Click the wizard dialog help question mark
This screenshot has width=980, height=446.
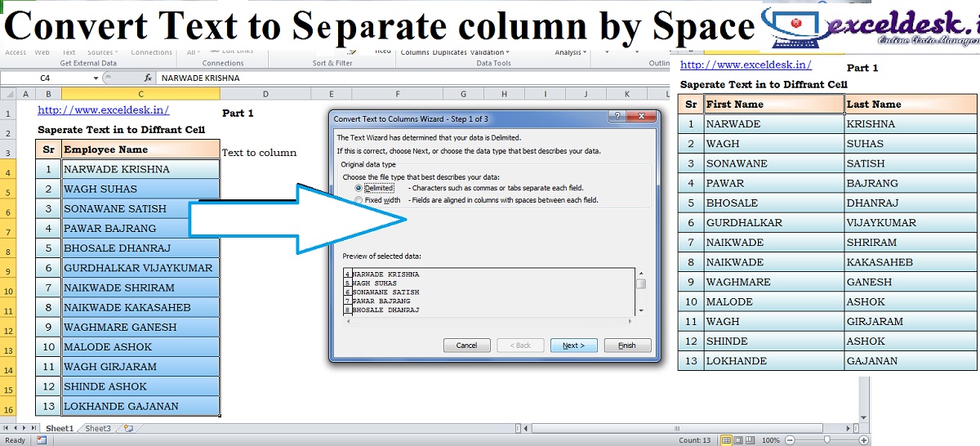[617, 118]
